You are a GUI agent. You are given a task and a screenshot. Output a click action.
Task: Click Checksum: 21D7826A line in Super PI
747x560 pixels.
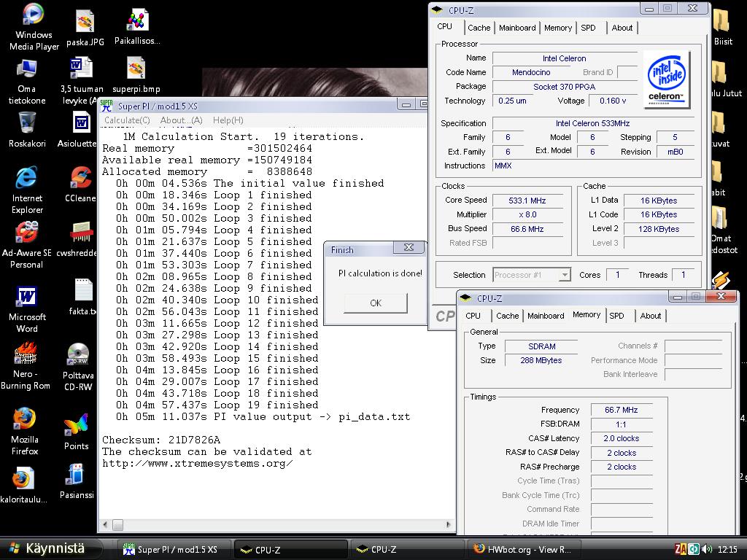(x=161, y=440)
